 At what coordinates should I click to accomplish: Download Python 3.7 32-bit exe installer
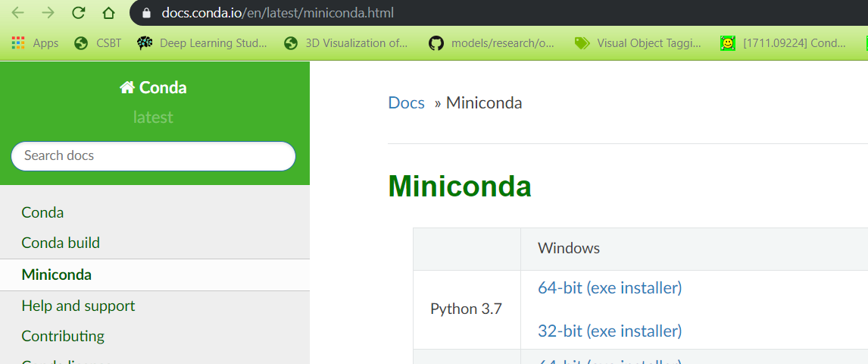tap(610, 331)
